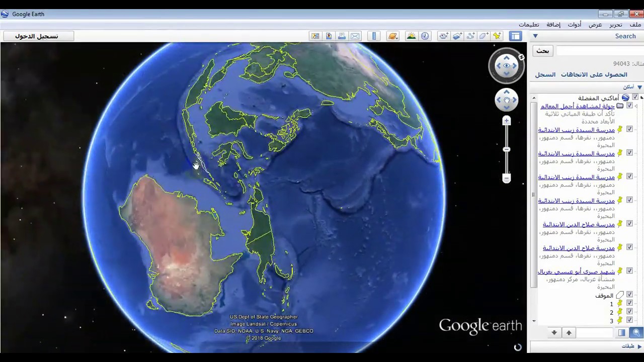Open the تحرير menu
This screenshot has width=644, height=362.
(x=616, y=25)
